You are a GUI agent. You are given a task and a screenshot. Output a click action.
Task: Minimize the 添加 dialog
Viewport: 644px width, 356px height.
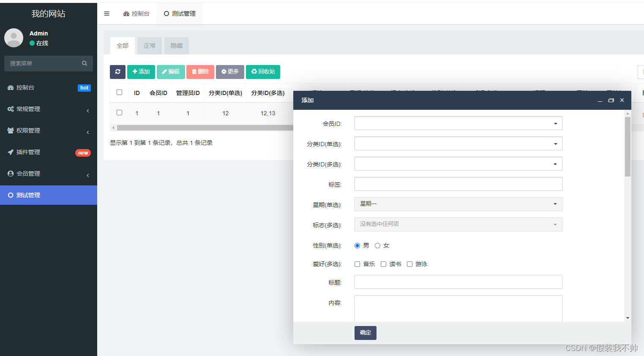(x=600, y=101)
